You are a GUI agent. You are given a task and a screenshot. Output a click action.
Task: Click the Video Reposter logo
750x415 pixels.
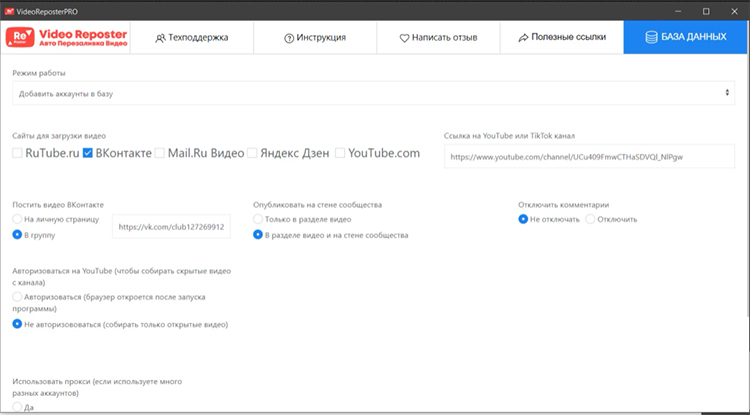pos(67,37)
